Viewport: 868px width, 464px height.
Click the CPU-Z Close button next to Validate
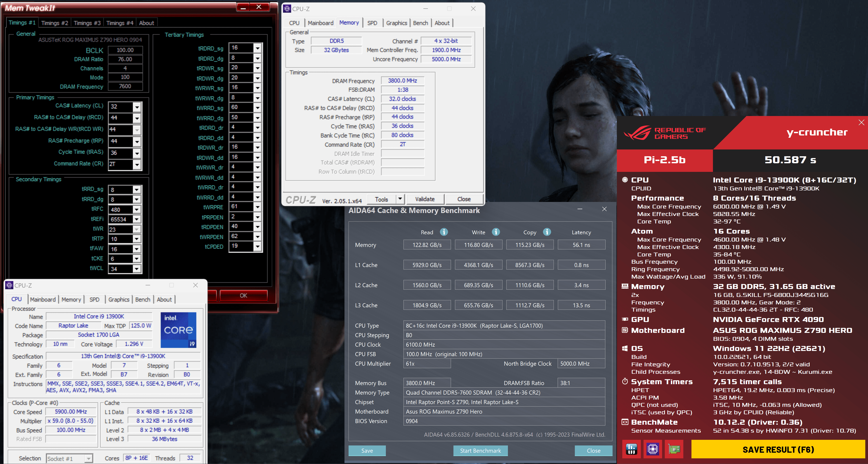click(x=464, y=199)
